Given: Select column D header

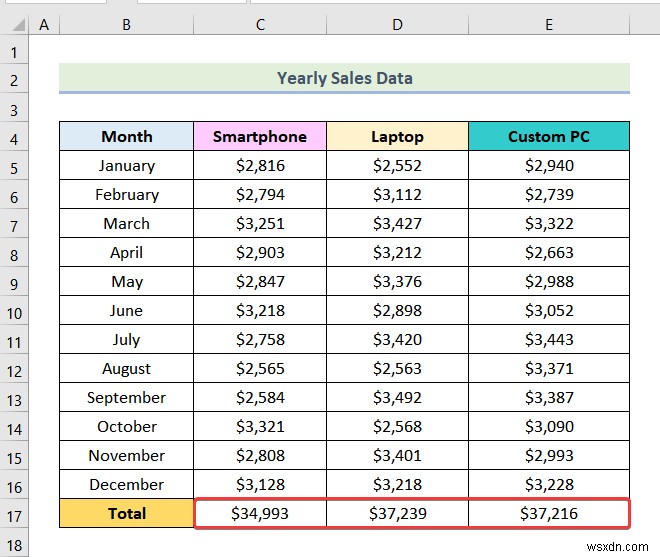Looking at the screenshot, I should point(397,23).
